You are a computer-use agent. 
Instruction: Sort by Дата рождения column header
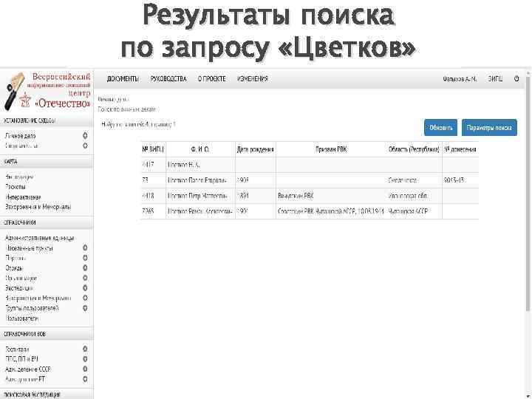256,149
